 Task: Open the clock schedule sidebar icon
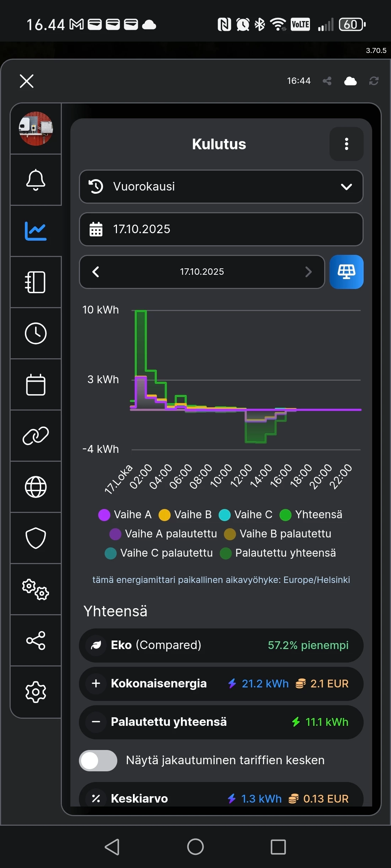36,333
